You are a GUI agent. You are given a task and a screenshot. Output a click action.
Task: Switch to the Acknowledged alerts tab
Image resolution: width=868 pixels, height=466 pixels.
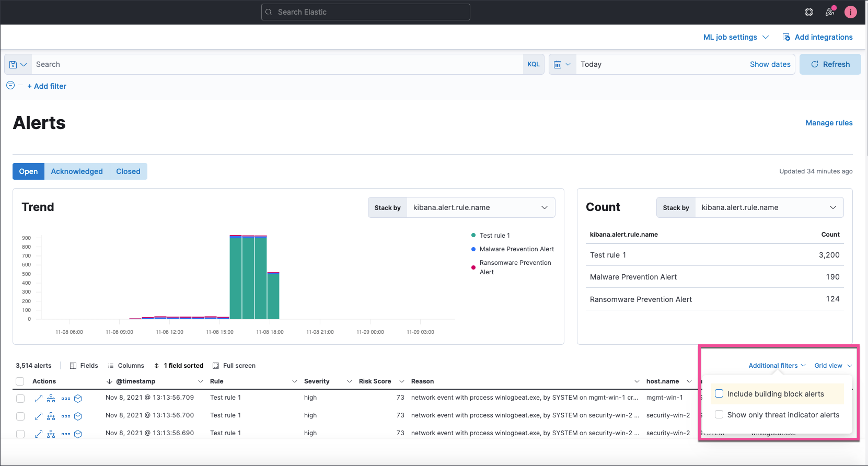point(77,171)
